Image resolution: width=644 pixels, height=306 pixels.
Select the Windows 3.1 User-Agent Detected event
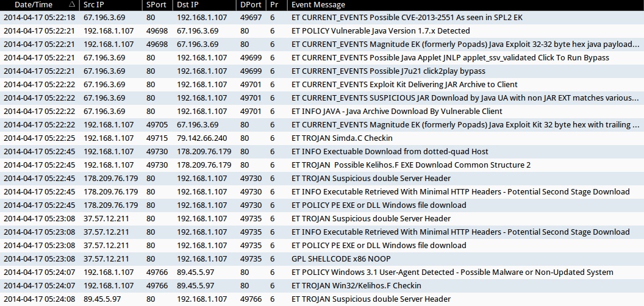(x=453, y=272)
